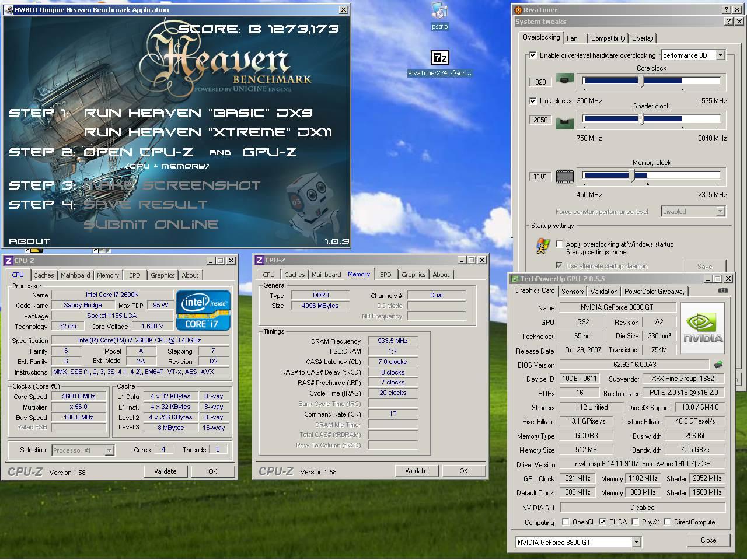
Task: Open the NVIDIA GeForce 8800 GT card selector
Action: point(636,542)
